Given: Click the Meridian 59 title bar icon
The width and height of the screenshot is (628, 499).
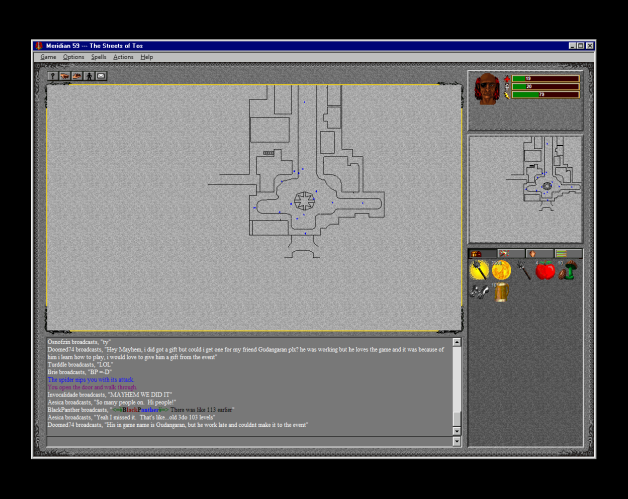Looking at the screenshot, I should 39,46.
